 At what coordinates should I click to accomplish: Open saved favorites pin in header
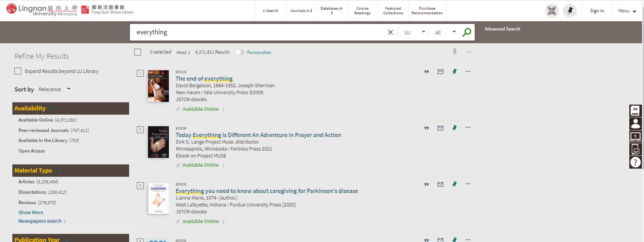point(570,11)
